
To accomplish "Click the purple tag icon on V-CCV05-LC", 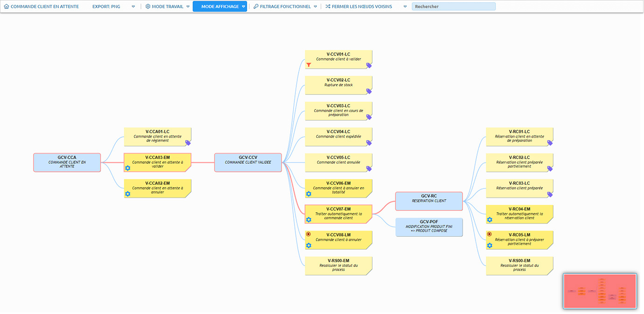I will pyautogui.click(x=369, y=168).
